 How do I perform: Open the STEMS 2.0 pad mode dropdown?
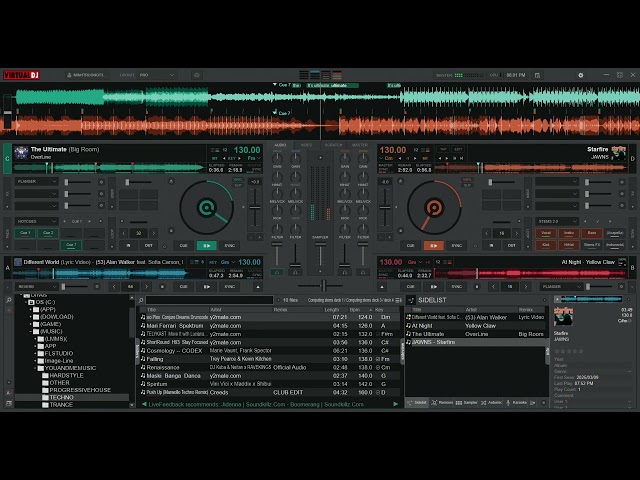[557, 221]
